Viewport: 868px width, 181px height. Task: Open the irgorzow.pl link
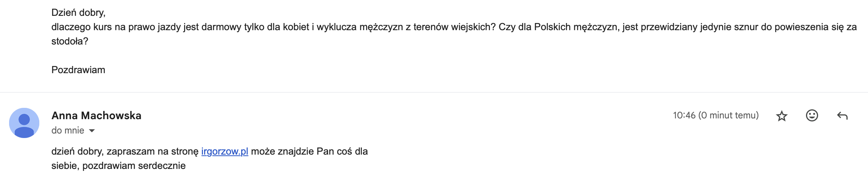click(x=225, y=152)
